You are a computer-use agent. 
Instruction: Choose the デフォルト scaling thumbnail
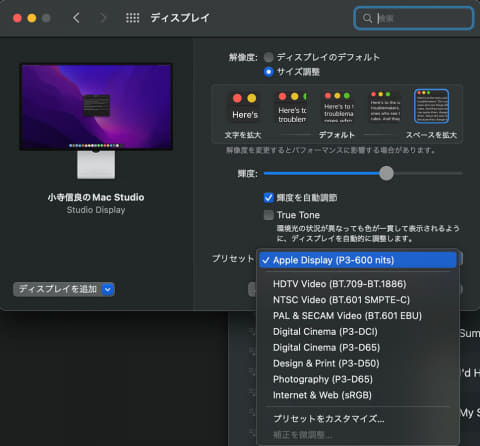tap(338, 107)
